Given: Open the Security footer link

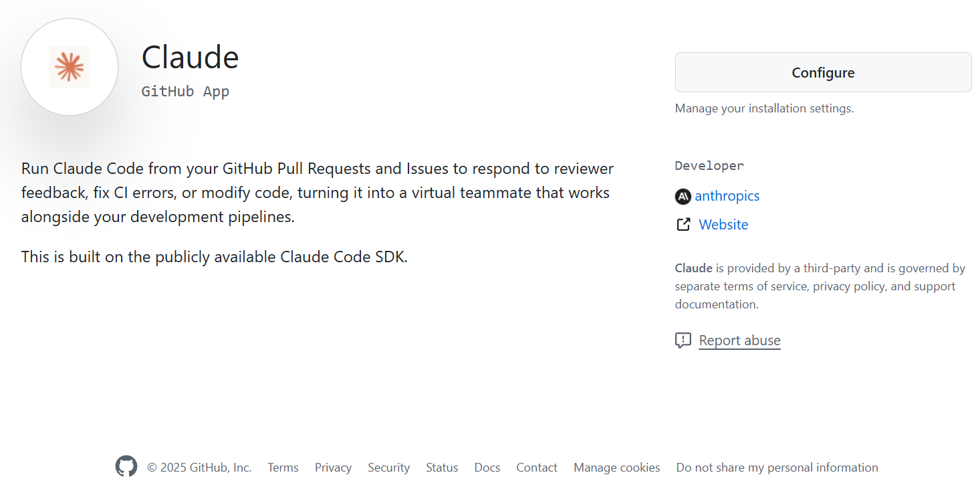Looking at the screenshot, I should (x=388, y=468).
